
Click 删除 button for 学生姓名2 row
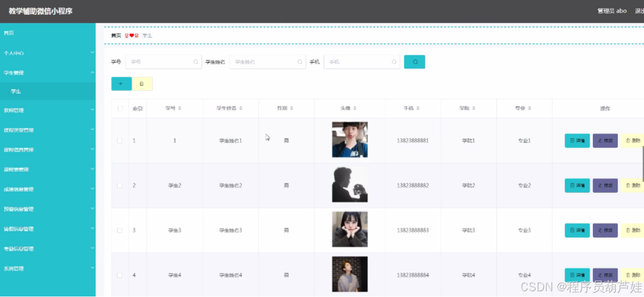click(632, 185)
